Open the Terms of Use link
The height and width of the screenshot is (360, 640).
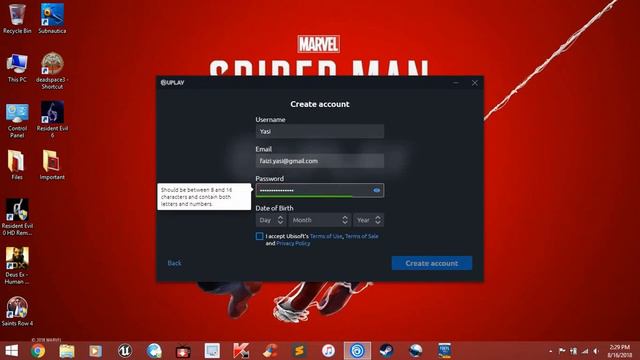[x=326, y=236]
